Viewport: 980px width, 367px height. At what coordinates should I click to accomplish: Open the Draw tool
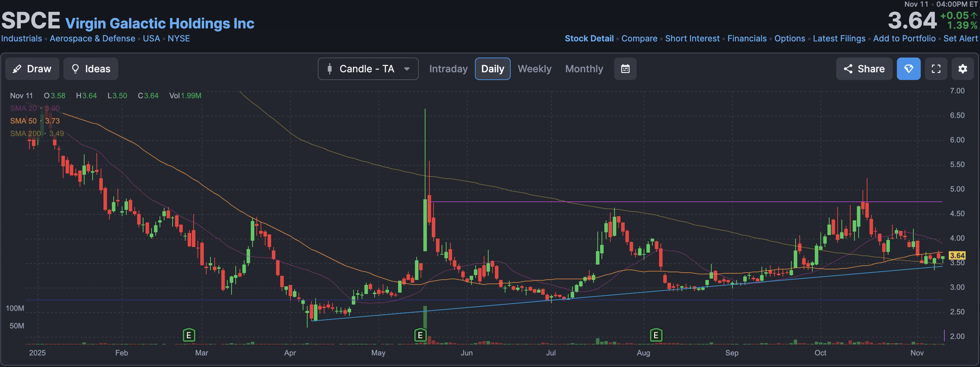coord(32,69)
